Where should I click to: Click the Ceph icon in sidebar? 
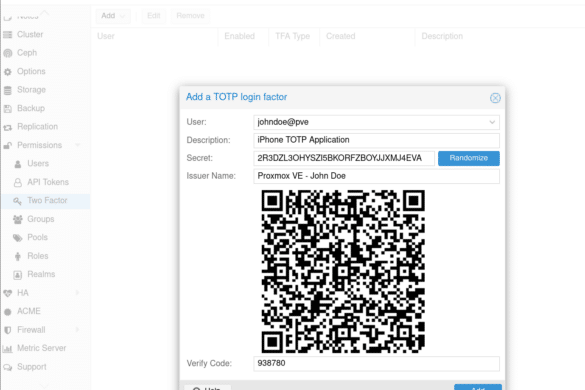(x=7, y=53)
